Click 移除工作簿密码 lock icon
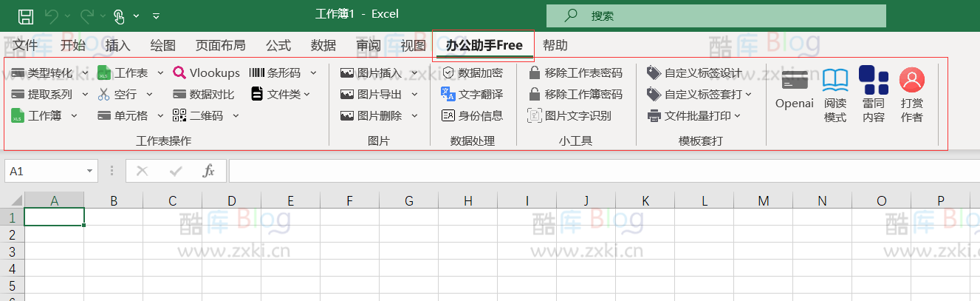The image size is (980, 301). point(535,94)
